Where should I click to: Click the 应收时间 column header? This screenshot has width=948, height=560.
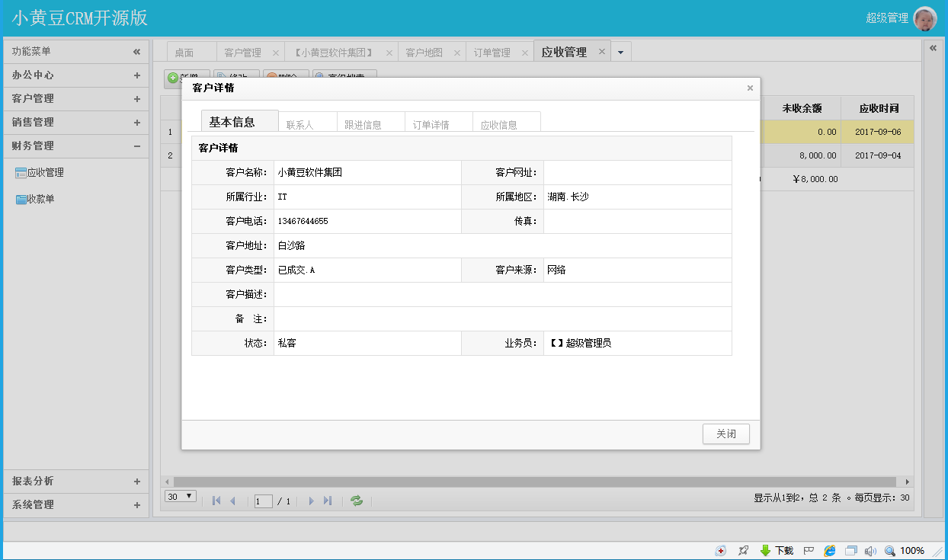(x=879, y=108)
